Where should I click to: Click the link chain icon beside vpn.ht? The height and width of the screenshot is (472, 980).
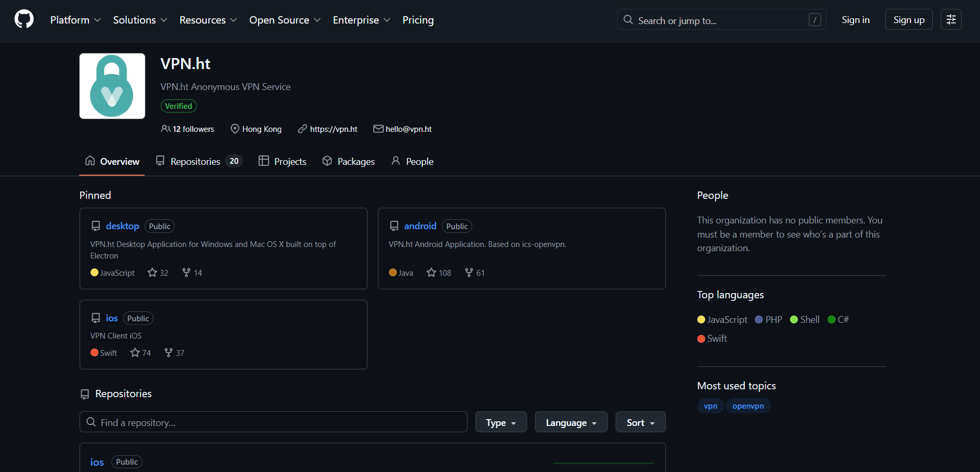pyautogui.click(x=303, y=129)
